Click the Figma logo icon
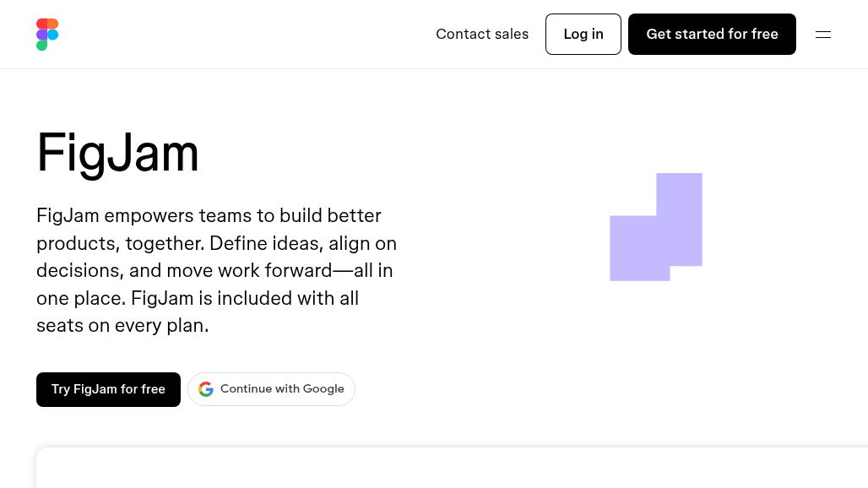Screen dimensions: 868x488 (47, 35)
